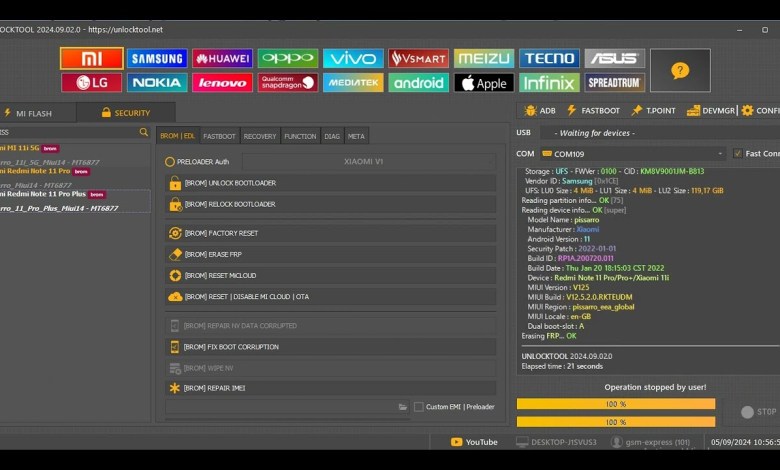Image resolution: width=780 pixels, height=470 pixels.
Task: Open the help question mark tile
Action: [x=680, y=70]
